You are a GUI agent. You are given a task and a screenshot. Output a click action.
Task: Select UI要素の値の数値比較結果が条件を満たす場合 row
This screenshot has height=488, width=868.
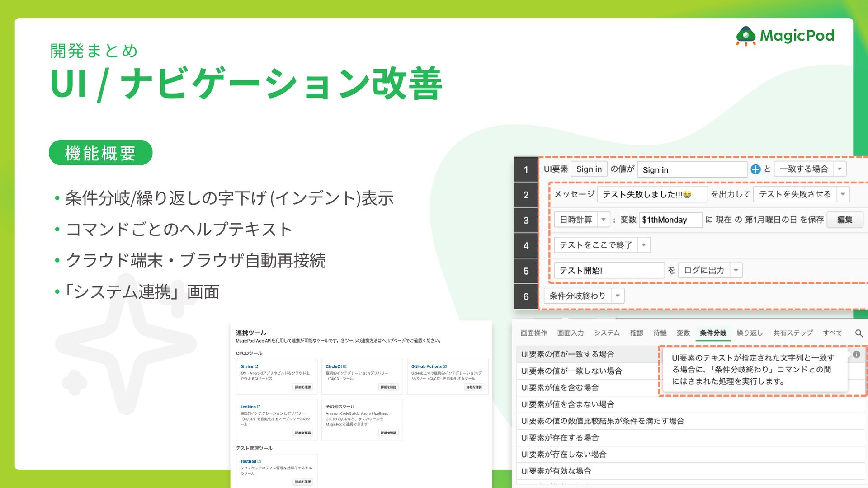(x=691, y=421)
